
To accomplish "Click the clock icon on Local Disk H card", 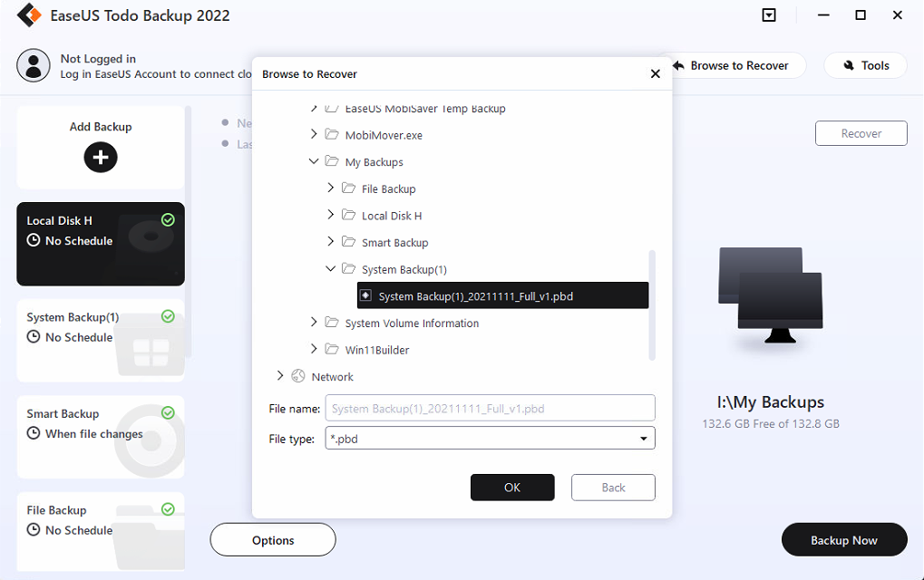I will [34, 240].
